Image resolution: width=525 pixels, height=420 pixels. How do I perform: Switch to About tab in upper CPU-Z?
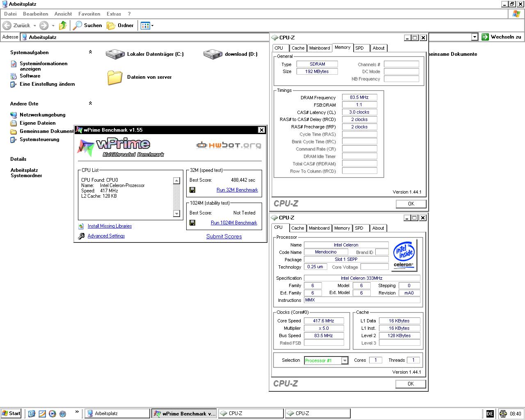point(379,48)
